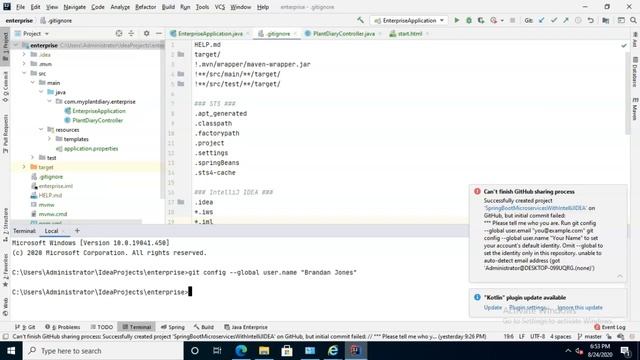Image resolution: width=640 pixels, height=360 pixels.
Task: Open the File menu
Action: point(20,7)
